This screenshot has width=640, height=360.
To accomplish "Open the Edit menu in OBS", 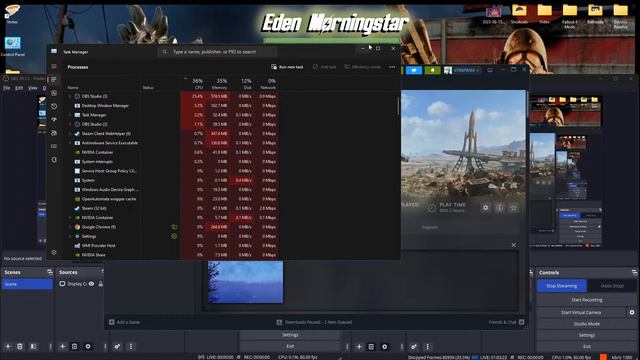I will click(19, 88).
